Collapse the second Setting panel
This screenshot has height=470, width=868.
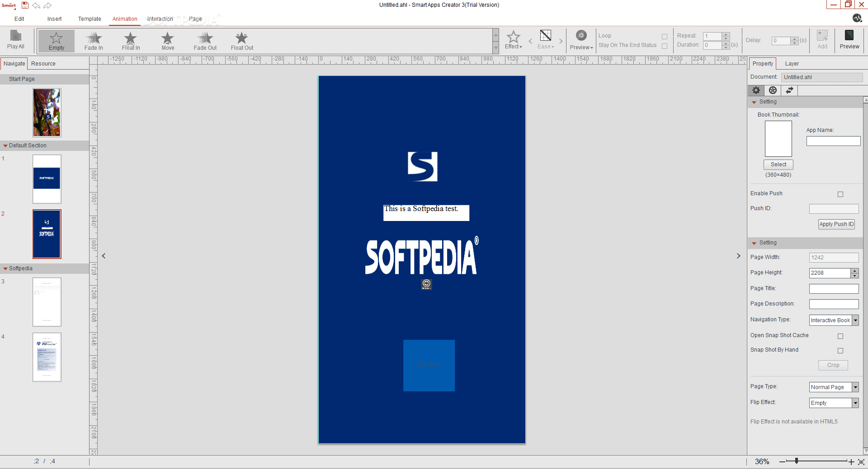point(754,244)
